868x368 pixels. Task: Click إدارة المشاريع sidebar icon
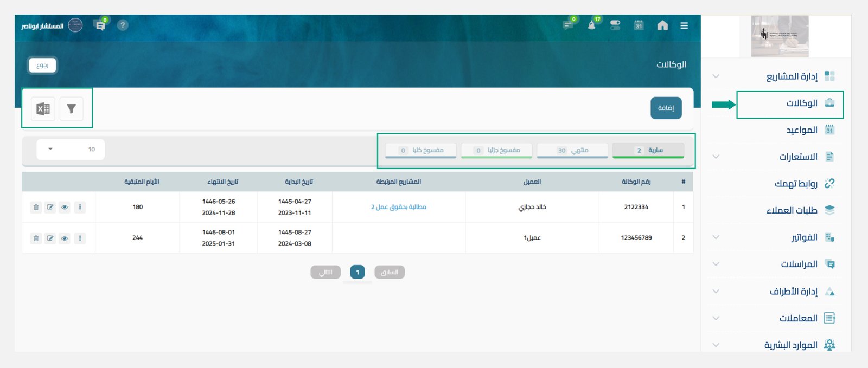829,76
